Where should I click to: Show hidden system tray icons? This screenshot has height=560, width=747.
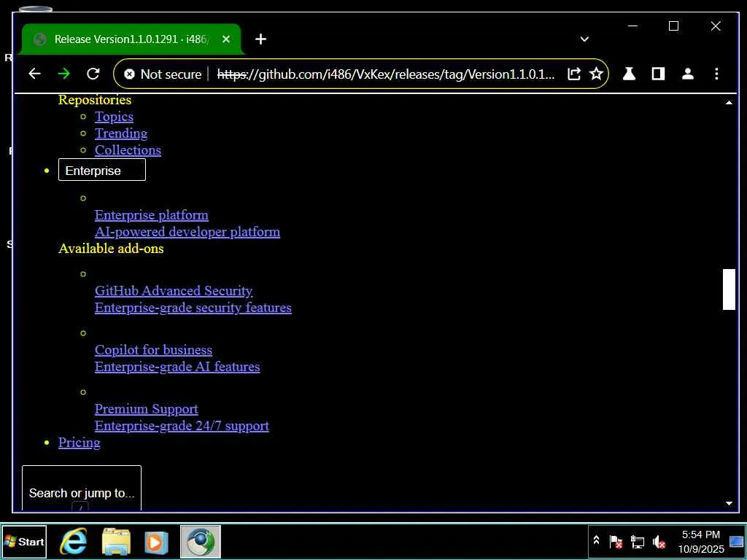coord(596,540)
